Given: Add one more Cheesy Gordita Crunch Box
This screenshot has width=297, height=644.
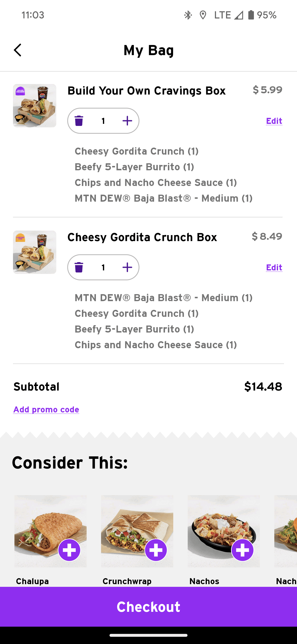Looking at the screenshot, I should tap(127, 267).
